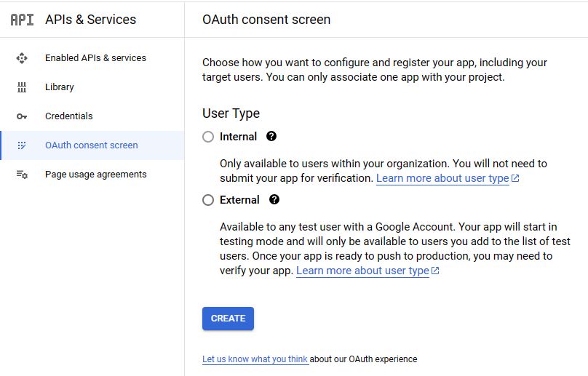Image resolution: width=588 pixels, height=376 pixels.
Task: Open Enabled APIs & services menu item
Action: (x=95, y=58)
